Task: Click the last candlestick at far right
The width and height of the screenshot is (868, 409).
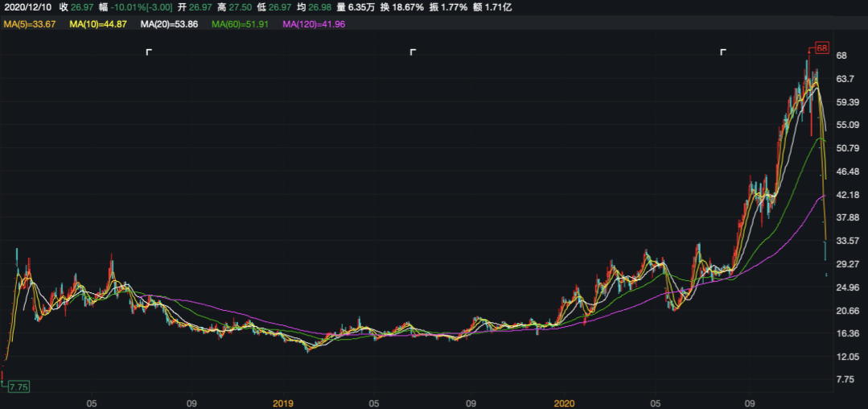Action: [826, 275]
